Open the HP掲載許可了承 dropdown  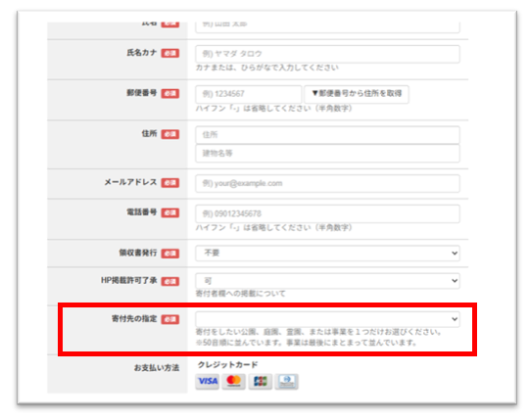tap(327, 281)
